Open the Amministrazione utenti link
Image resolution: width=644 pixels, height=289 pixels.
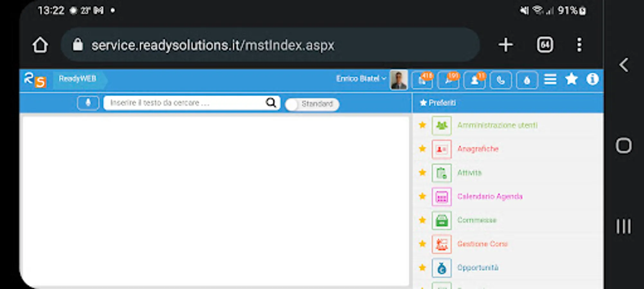coord(497,125)
